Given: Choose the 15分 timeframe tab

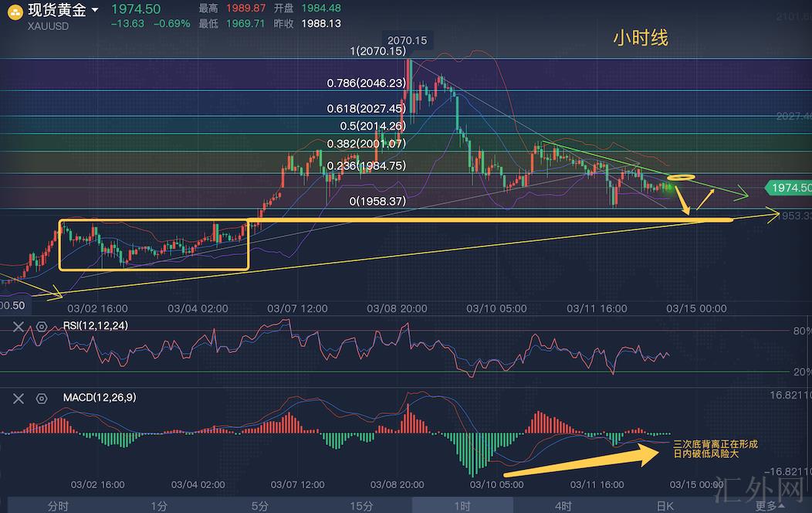Looking at the screenshot, I should 362,506.
